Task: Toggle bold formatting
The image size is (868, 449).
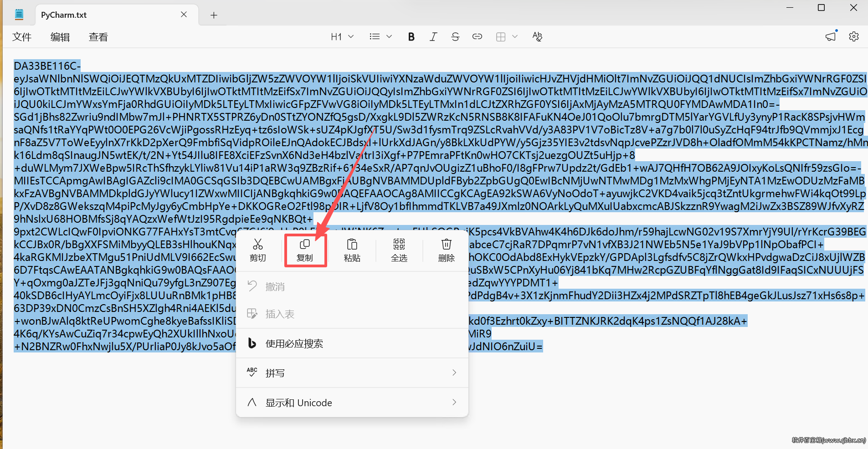Action: tap(411, 37)
